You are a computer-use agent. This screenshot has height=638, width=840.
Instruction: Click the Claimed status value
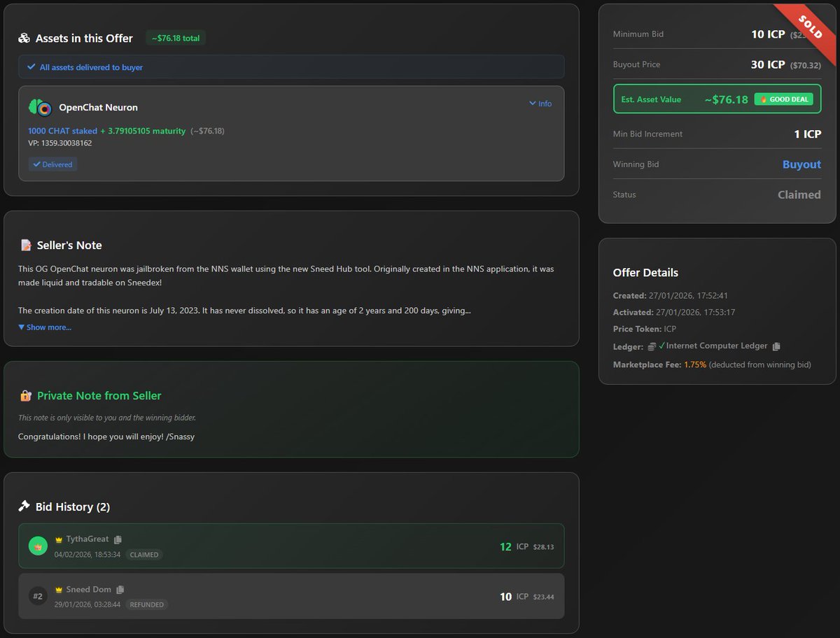[x=799, y=195]
